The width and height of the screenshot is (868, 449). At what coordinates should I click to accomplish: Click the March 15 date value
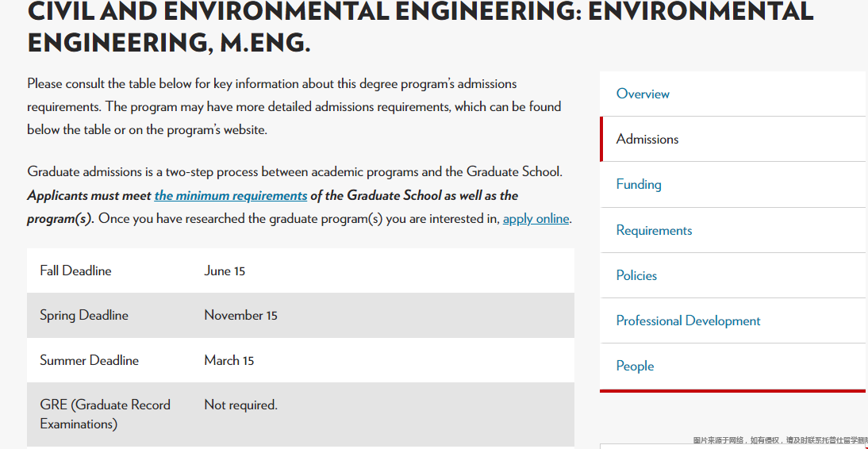click(229, 360)
